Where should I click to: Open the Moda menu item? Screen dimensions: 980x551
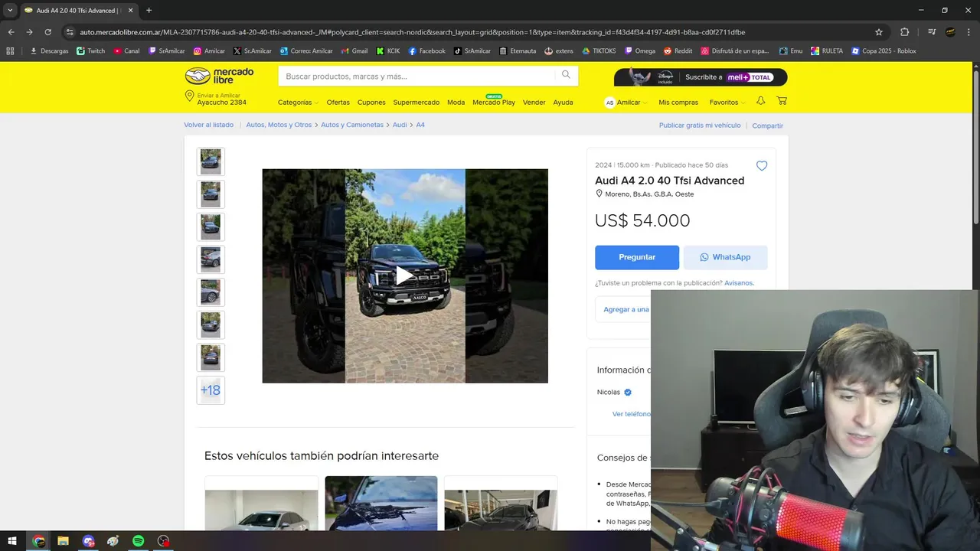tap(456, 102)
